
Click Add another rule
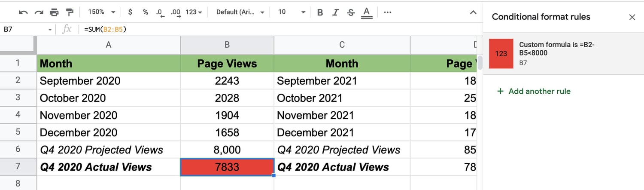(x=534, y=91)
